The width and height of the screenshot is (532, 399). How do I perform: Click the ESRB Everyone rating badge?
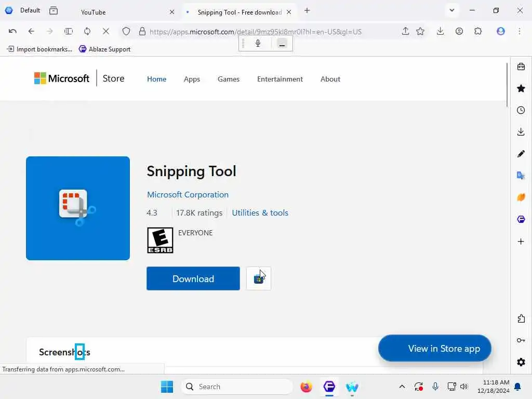click(x=160, y=240)
